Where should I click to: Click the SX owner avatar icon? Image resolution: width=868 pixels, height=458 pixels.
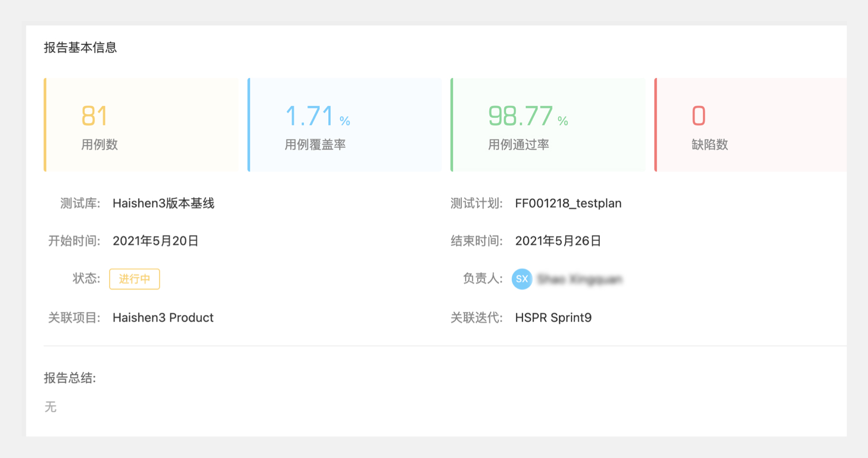521,279
